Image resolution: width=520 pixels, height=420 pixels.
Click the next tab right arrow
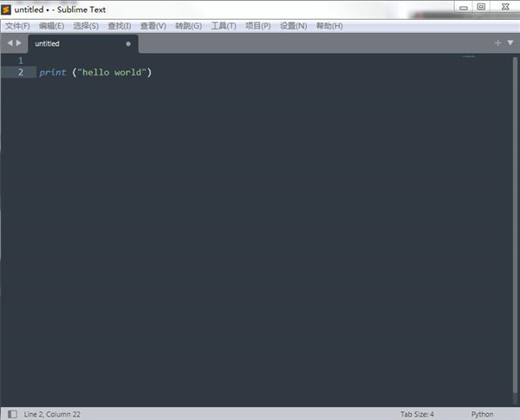coord(19,42)
